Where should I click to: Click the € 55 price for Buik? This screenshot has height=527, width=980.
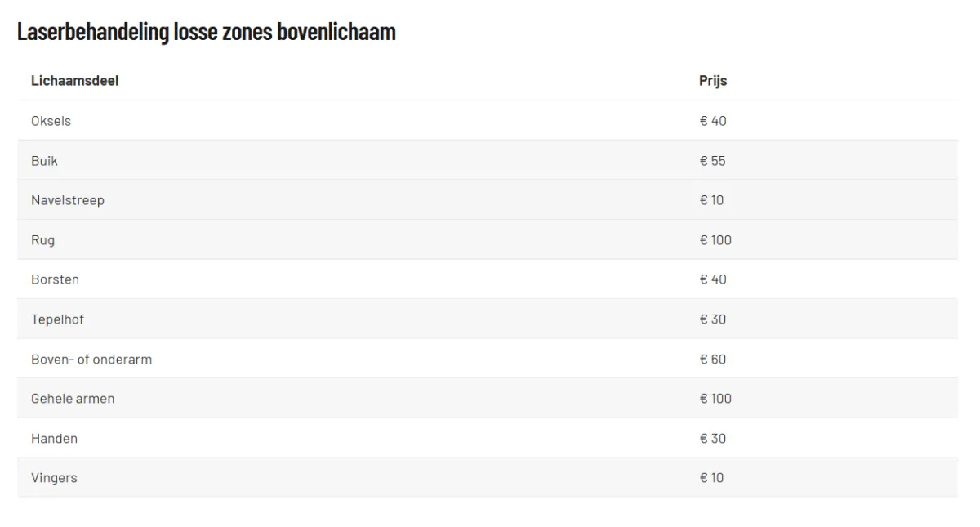[x=713, y=161]
